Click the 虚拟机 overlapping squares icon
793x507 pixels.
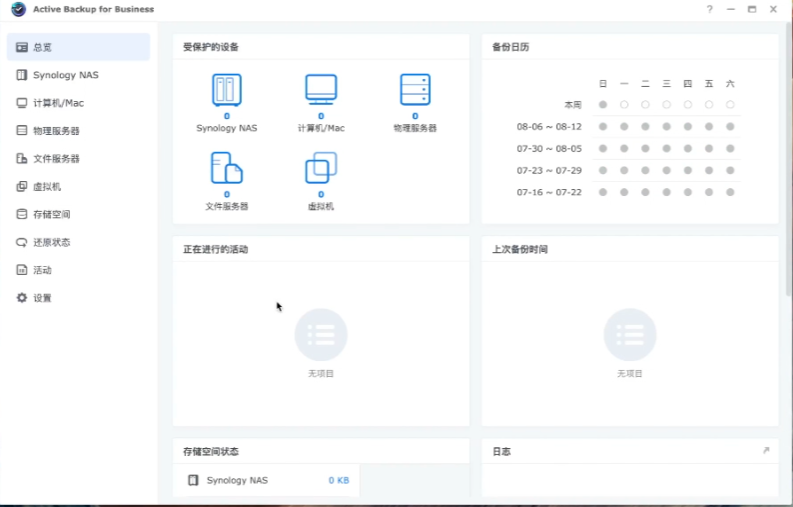321,168
